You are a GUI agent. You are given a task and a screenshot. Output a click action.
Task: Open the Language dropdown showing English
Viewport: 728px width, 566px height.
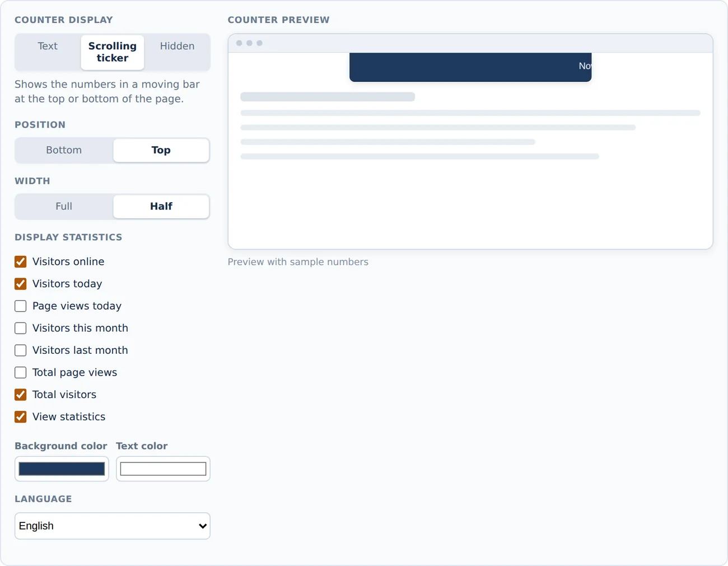point(113,526)
